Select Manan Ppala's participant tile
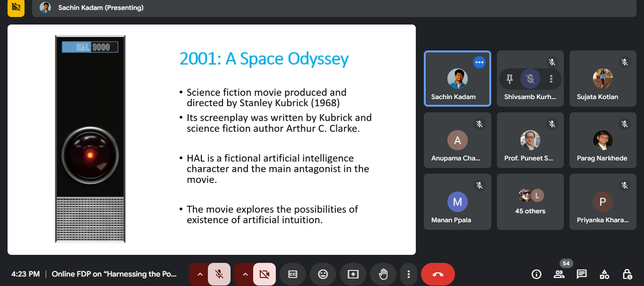 (457, 202)
